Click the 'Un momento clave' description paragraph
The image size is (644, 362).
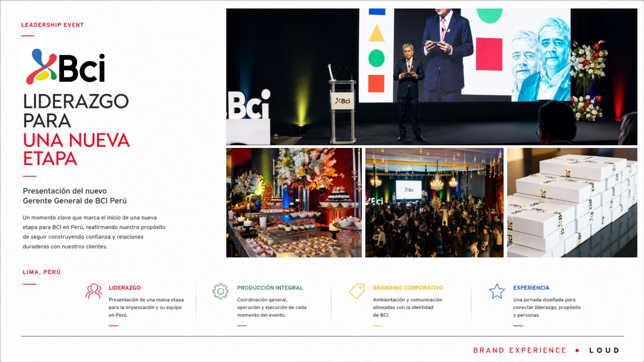click(x=94, y=232)
